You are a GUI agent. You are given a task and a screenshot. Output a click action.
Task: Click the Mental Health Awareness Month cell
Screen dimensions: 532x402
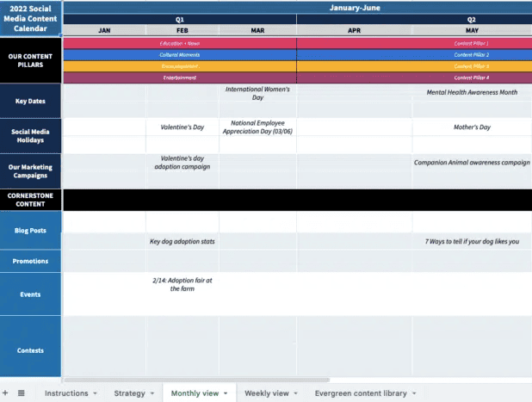[x=472, y=92]
